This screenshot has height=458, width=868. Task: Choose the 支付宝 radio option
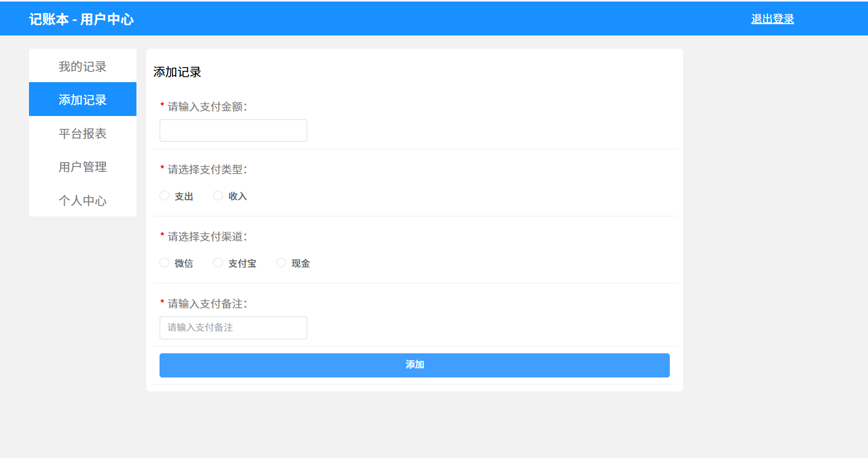click(218, 263)
